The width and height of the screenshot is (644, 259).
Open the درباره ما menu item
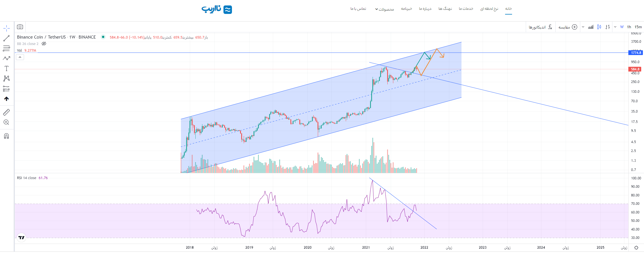(x=425, y=9)
